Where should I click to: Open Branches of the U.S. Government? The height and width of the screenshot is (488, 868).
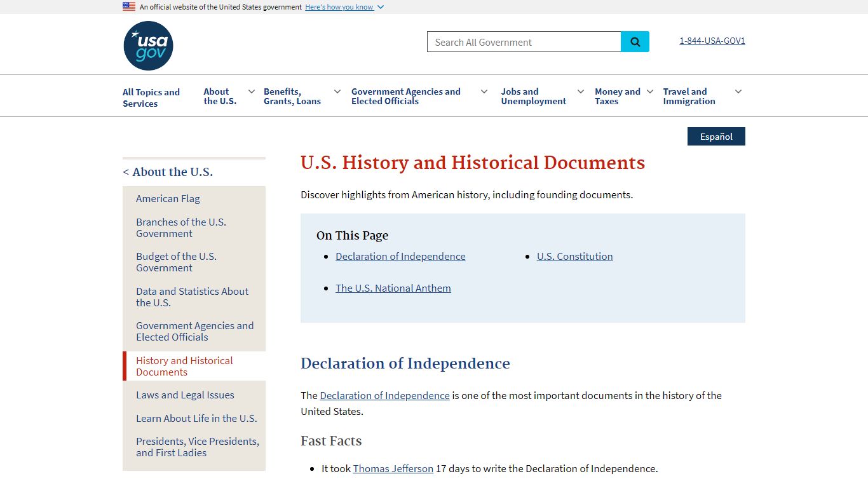click(x=181, y=227)
